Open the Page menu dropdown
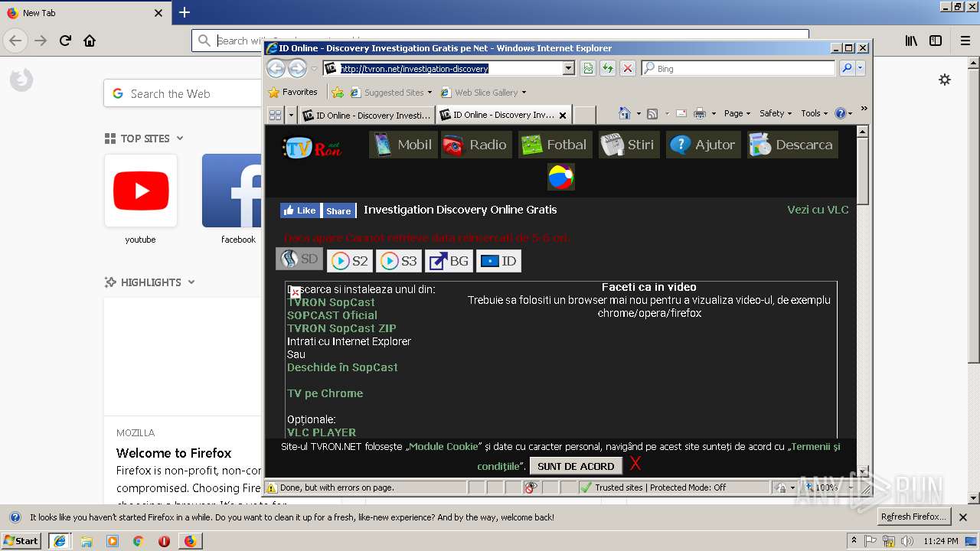This screenshot has width=980, height=551. click(x=737, y=113)
